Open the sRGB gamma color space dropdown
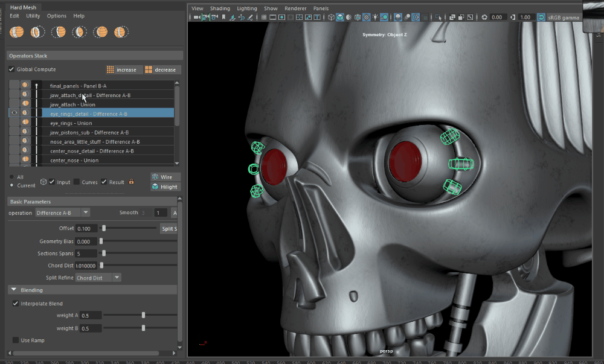This screenshot has width=604, height=364. coord(564,18)
